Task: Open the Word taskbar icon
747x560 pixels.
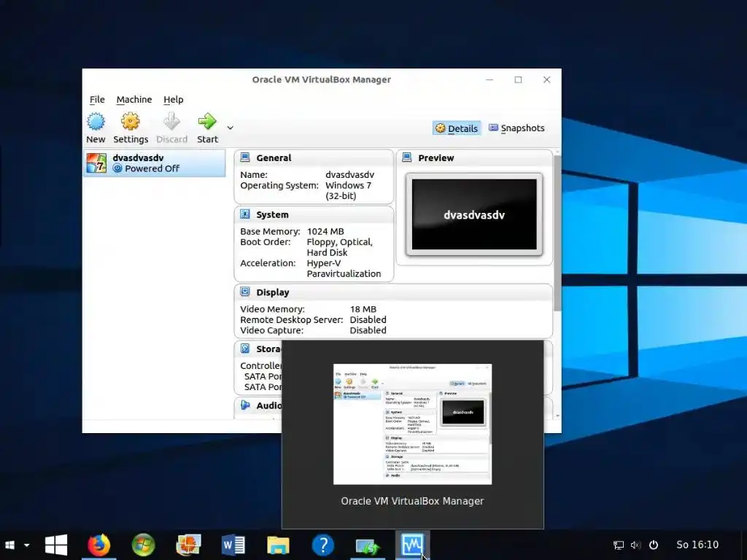Action: click(x=233, y=545)
